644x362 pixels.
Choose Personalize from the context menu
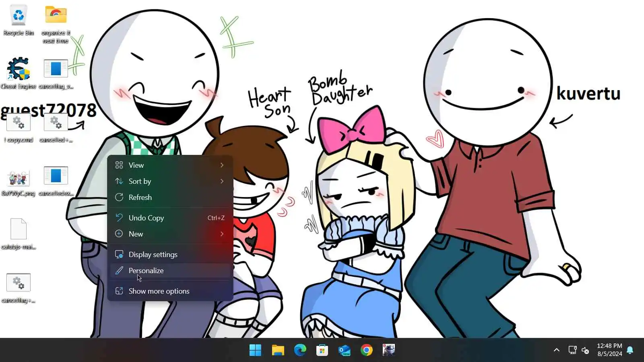170,270
